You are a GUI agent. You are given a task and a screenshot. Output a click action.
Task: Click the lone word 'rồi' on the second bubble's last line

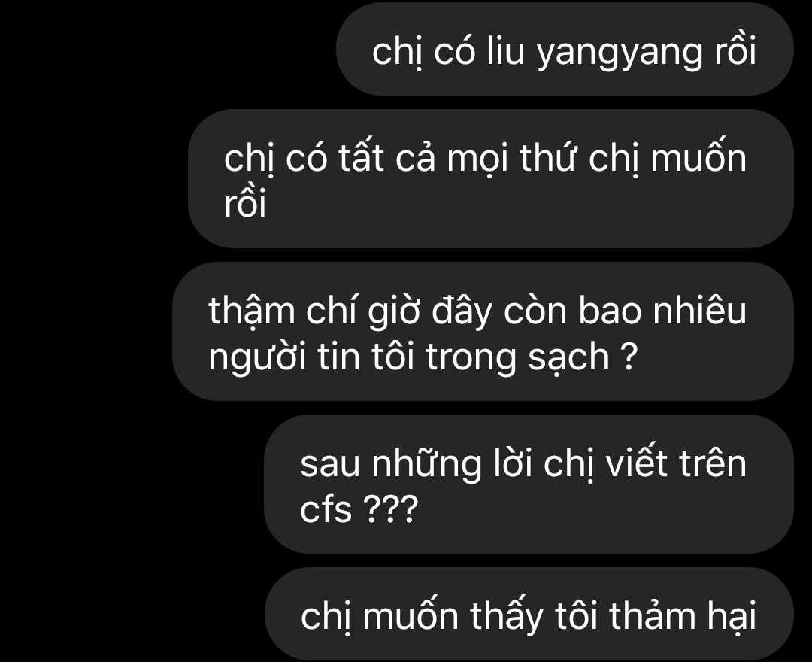pyautogui.click(x=245, y=202)
